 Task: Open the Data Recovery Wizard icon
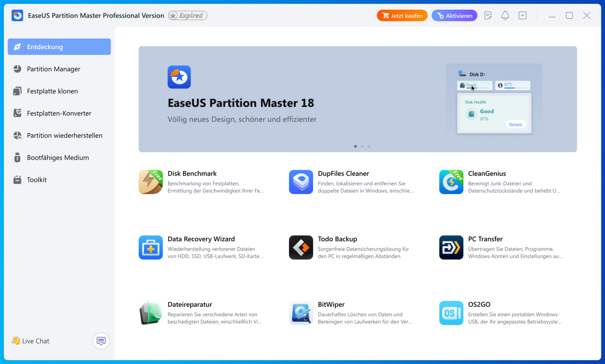pyautogui.click(x=151, y=247)
